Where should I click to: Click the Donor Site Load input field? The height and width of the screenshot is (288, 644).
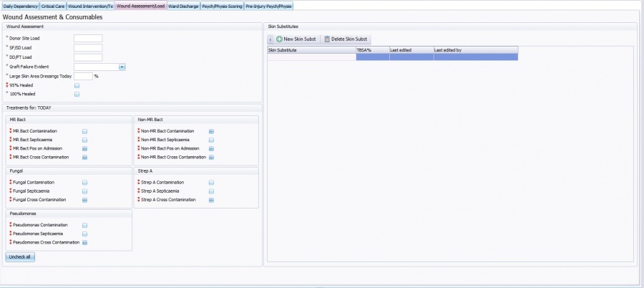click(x=88, y=39)
